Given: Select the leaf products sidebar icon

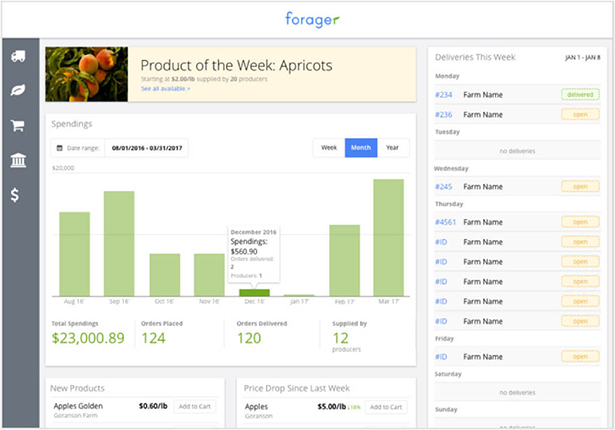Looking at the screenshot, I should pyautogui.click(x=17, y=91).
